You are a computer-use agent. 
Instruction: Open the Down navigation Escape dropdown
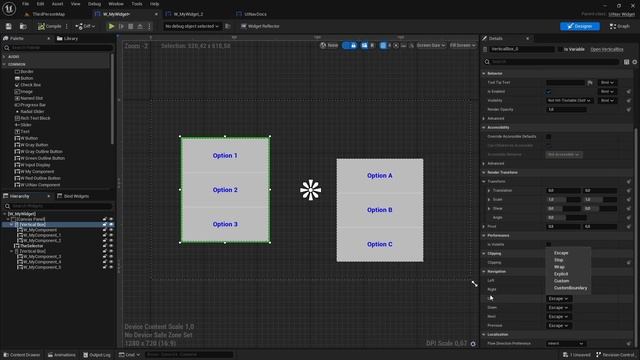click(x=558, y=308)
